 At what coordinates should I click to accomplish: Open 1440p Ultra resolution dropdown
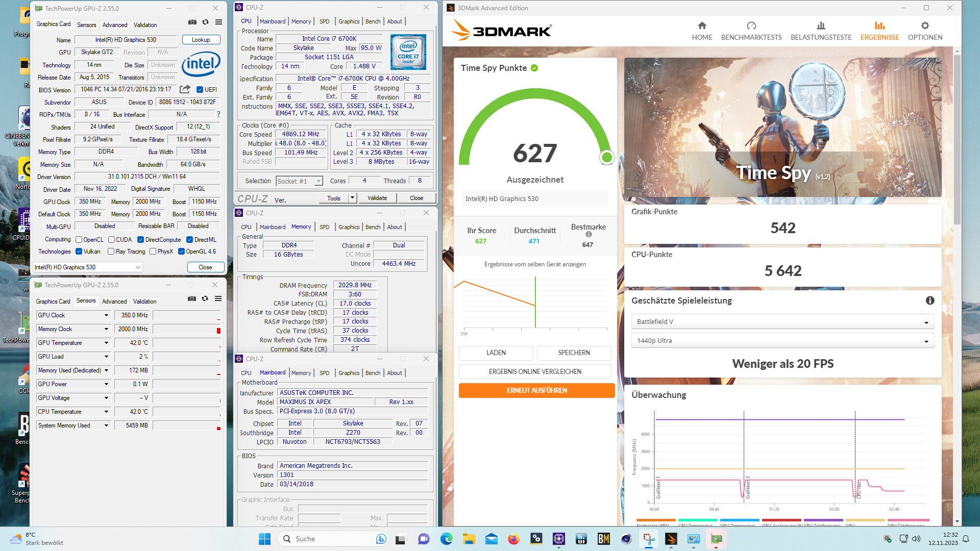[x=782, y=341]
